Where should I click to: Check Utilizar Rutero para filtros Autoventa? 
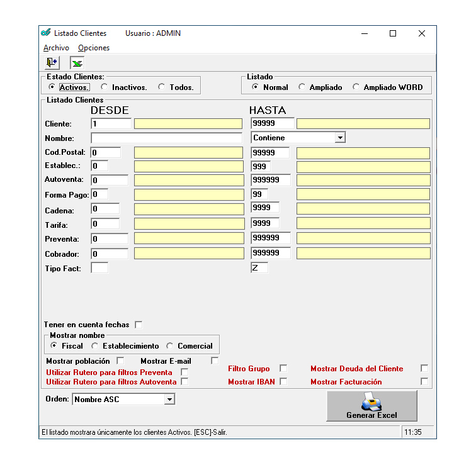(x=184, y=381)
